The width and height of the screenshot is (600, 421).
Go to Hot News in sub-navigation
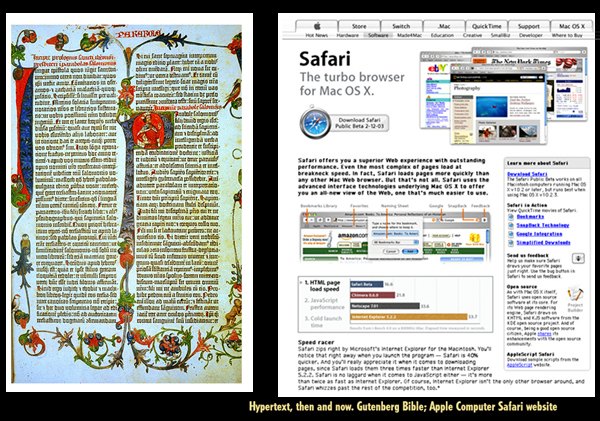coord(316,35)
